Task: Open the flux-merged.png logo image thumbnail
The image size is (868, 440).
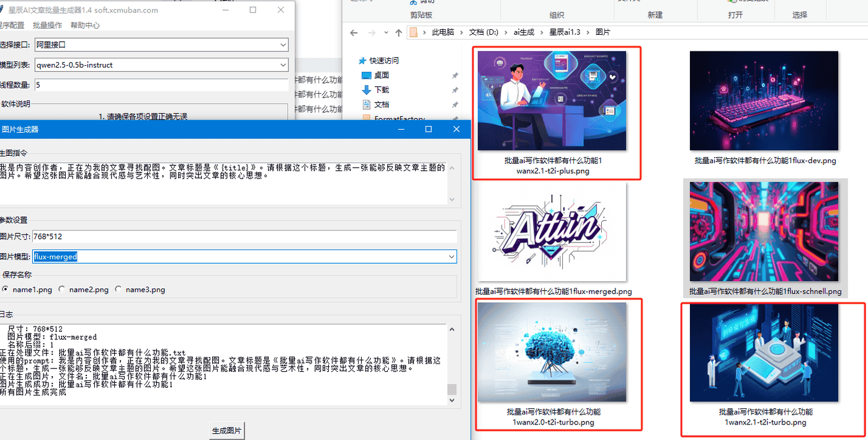Action: (551, 231)
